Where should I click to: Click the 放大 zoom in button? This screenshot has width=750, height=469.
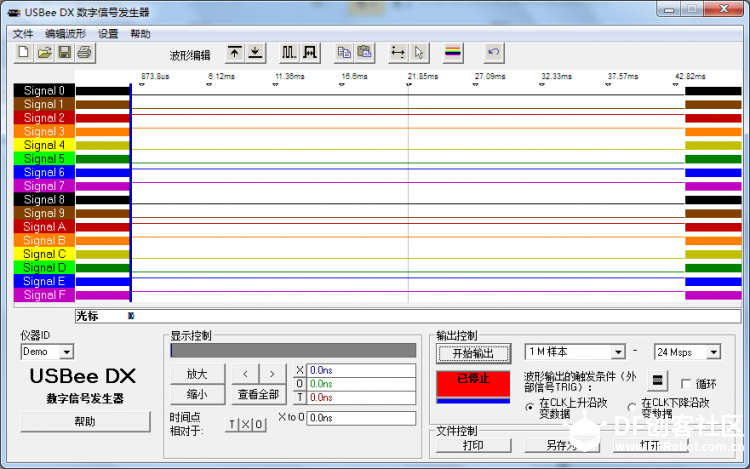tap(197, 374)
